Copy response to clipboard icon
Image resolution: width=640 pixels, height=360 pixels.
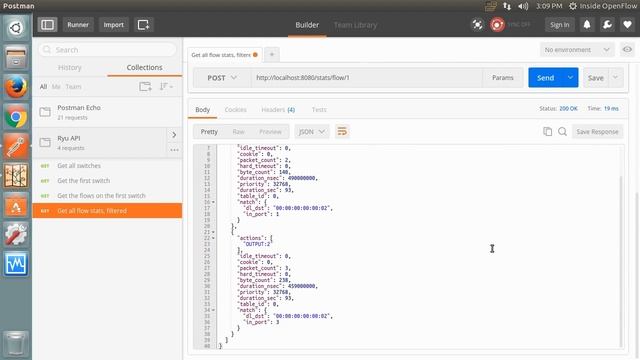click(x=547, y=131)
